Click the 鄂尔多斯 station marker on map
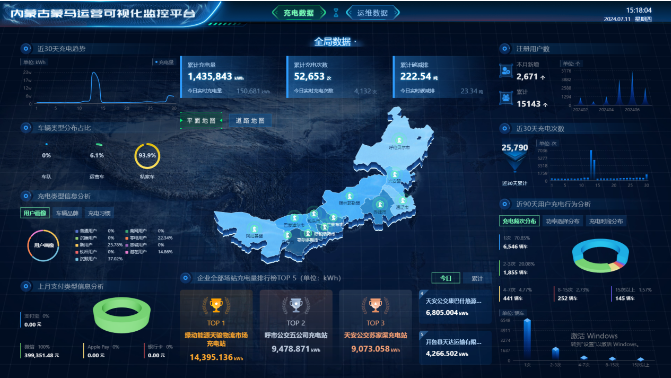This screenshot has height=378, width=671. coord(308,233)
